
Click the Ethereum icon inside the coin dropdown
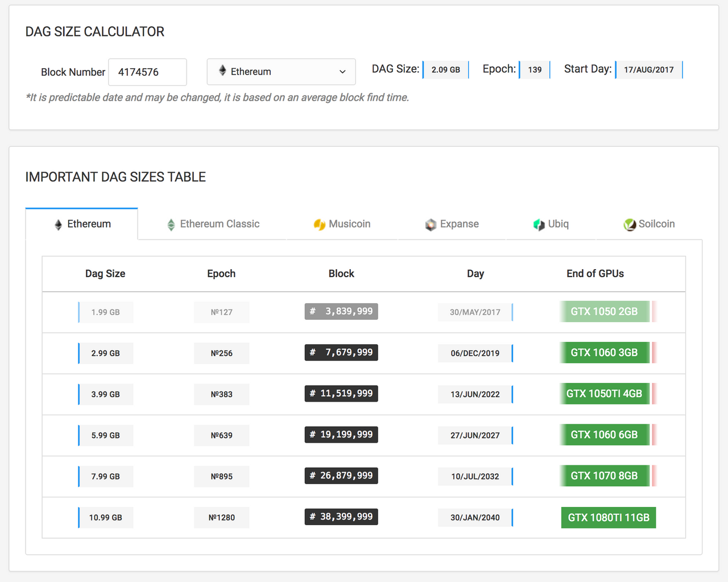(x=222, y=71)
